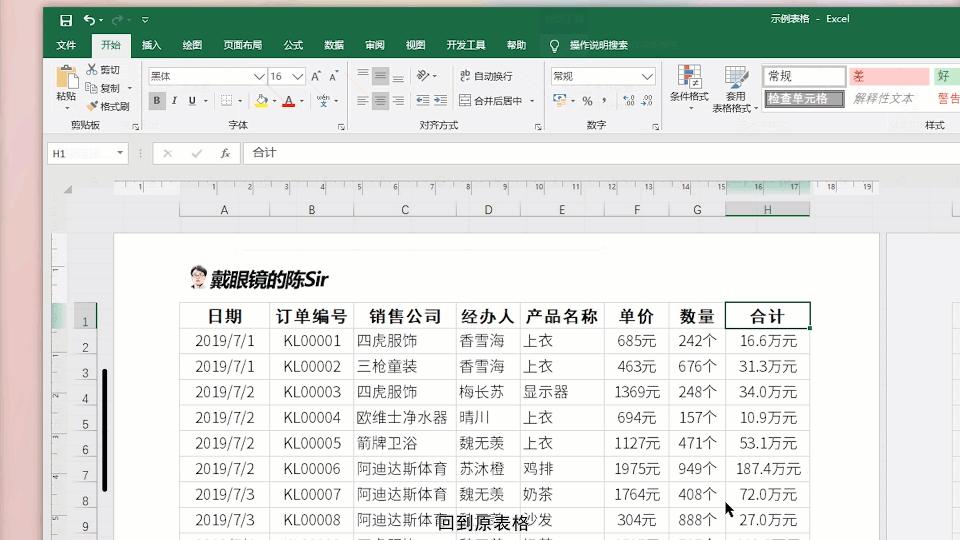The image size is (960, 540).
Task: Switch to the Draw (绘图) tab
Action: tap(192, 45)
